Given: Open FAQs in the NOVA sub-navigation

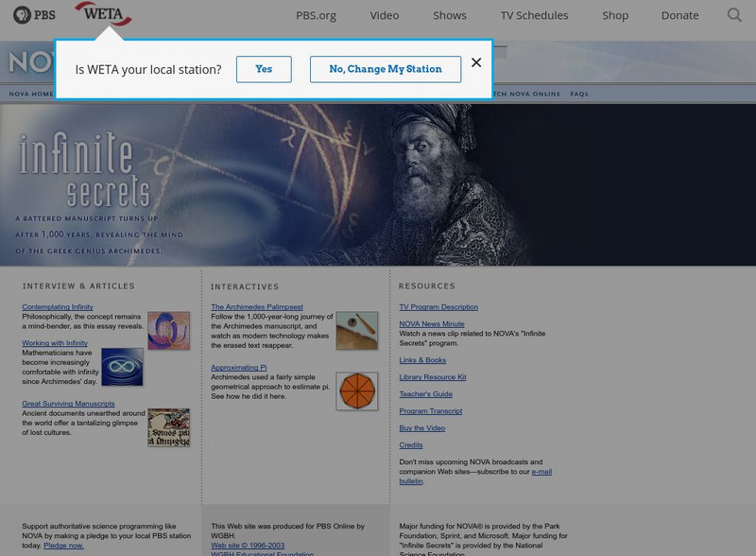Looking at the screenshot, I should pos(579,94).
